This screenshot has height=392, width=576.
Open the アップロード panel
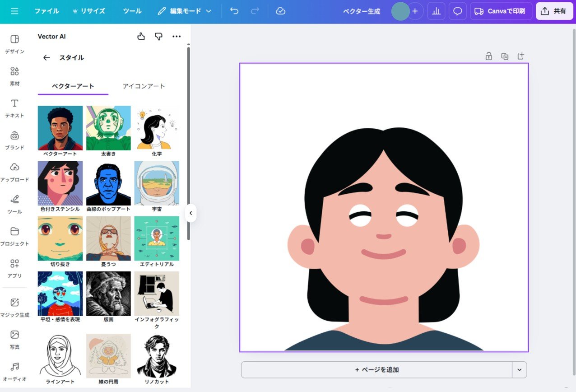tap(14, 173)
